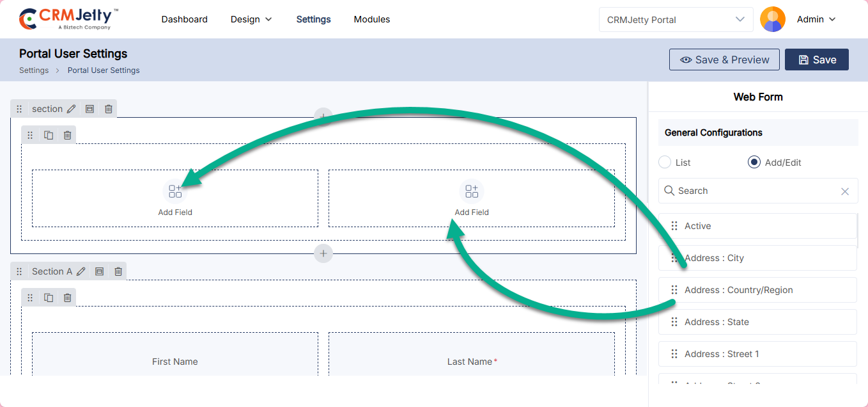Open the Modules menu item
Image resolution: width=868 pixels, height=407 pixels.
coord(371,19)
